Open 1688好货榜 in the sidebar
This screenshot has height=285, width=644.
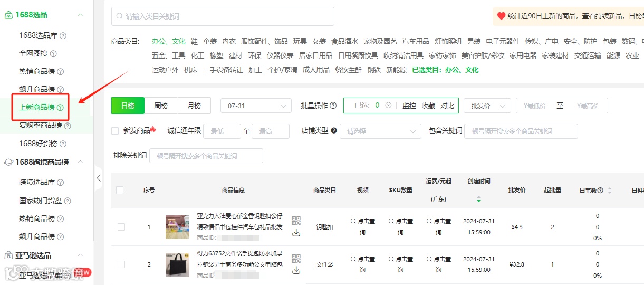click(x=38, y=144)
